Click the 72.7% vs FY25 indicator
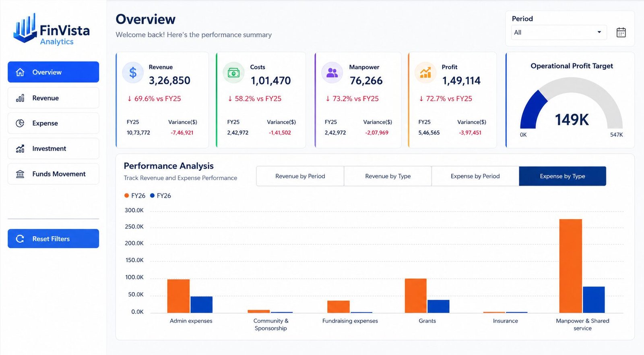644x355 pixels. (446, 99)
